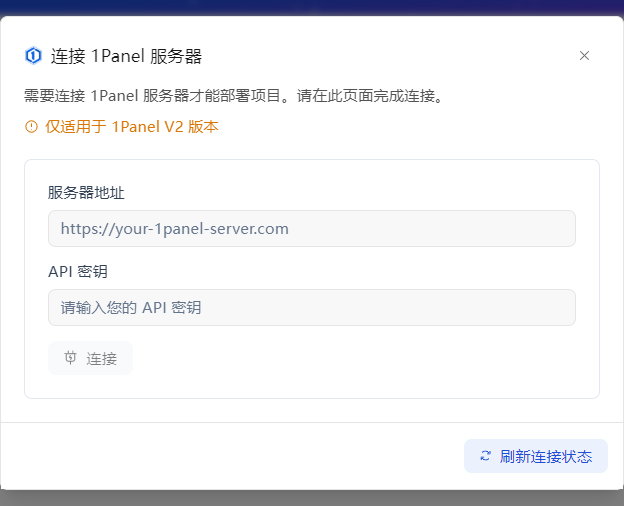Click the plug icon on the connect button
The image size is (624, 506).
tap(70, 358)
